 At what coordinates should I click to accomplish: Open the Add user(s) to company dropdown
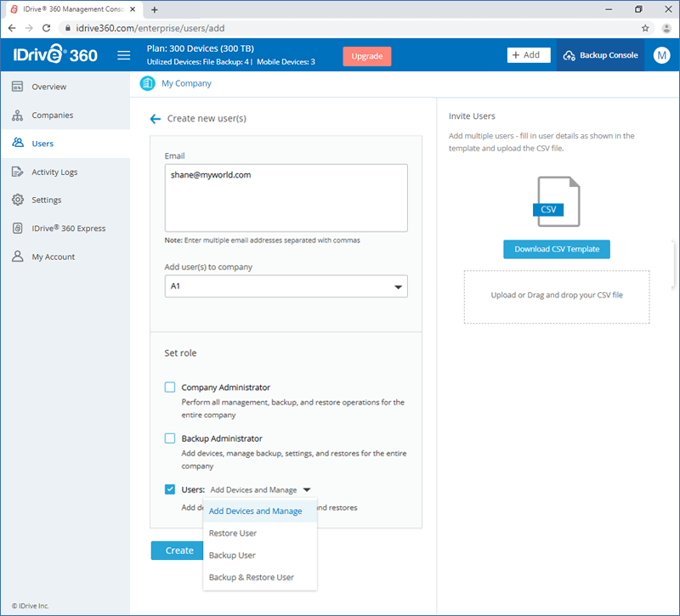(x=286, y=286)
